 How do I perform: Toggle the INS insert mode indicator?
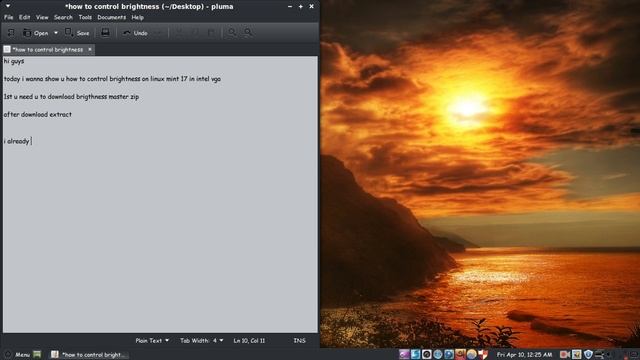[x=299, y=340]
